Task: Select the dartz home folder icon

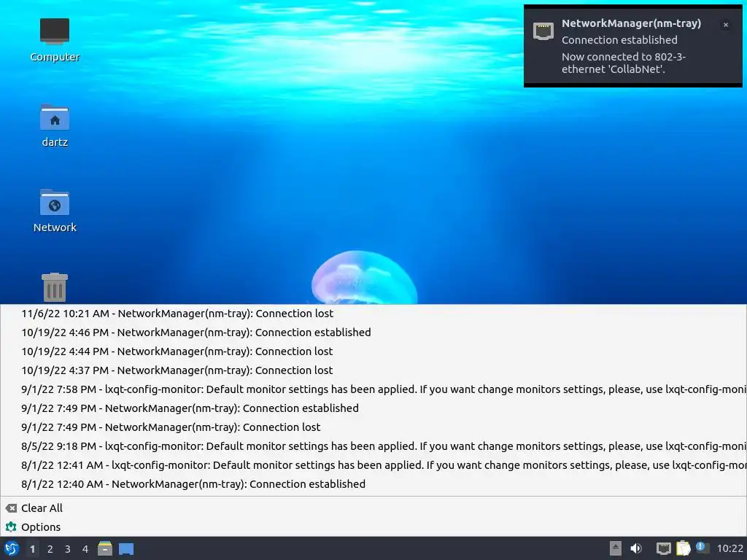Action: [54, 117]
